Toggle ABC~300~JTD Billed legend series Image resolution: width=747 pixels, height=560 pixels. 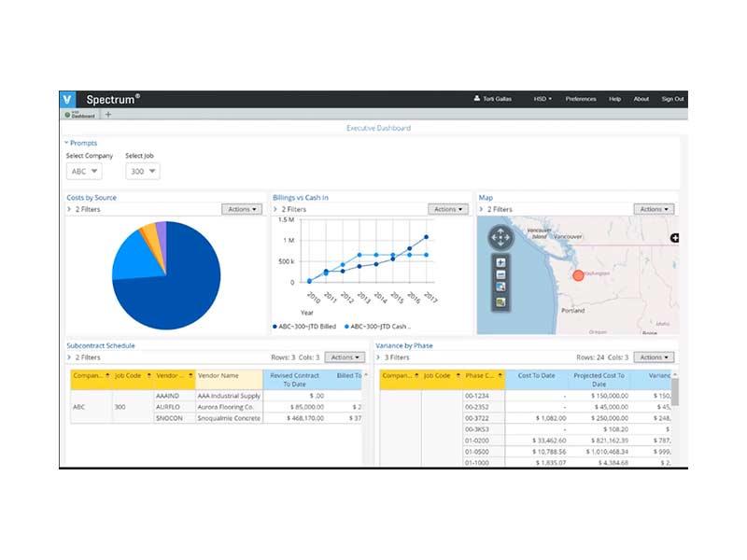(x=305, y=327)
